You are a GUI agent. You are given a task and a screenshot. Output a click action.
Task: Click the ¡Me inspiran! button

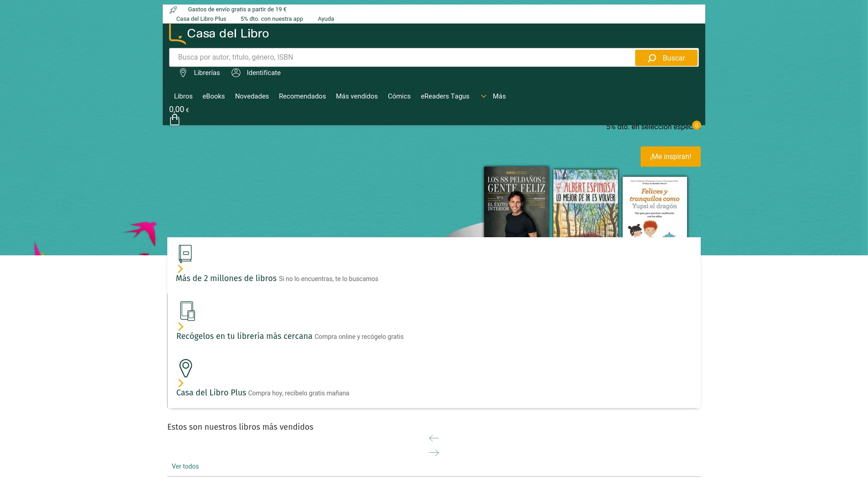click(670, 157)
